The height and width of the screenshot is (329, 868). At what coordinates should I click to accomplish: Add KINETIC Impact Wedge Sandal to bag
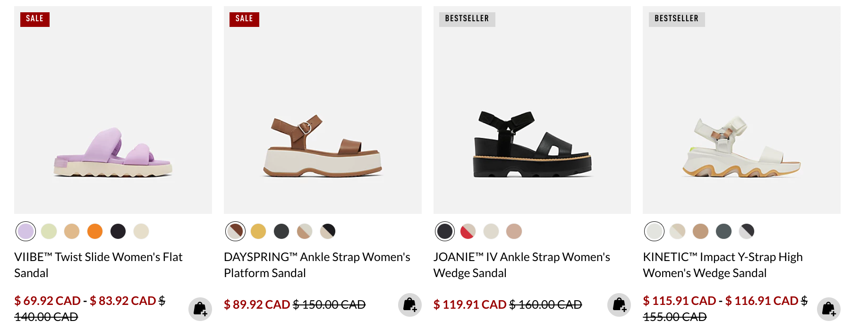pos(829,309)
